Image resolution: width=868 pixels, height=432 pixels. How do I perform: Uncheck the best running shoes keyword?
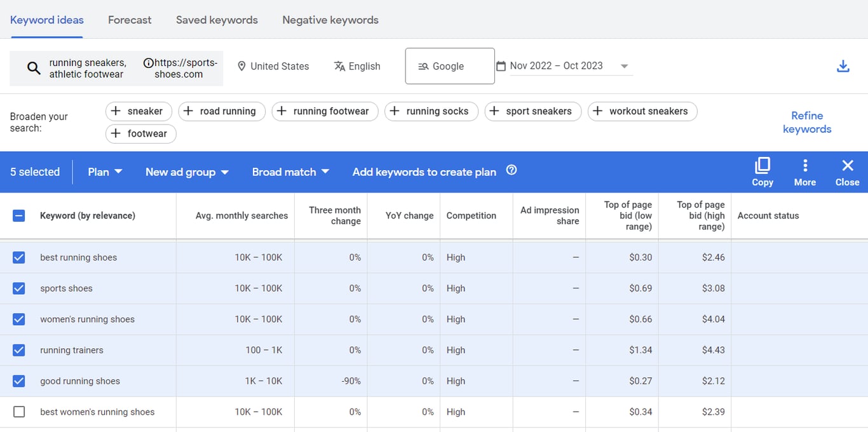tap(18, 257)
